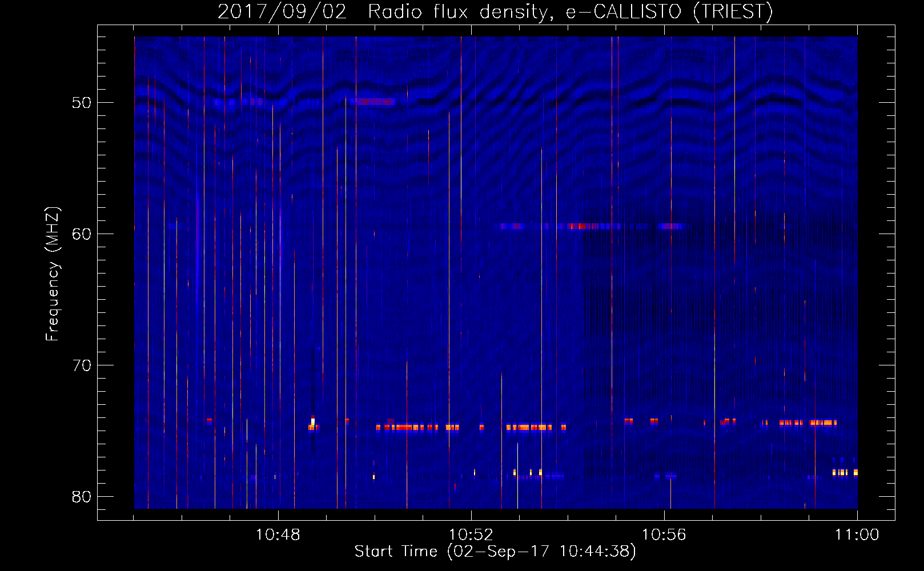Click the 80 frequency tick label

point(82,497)
